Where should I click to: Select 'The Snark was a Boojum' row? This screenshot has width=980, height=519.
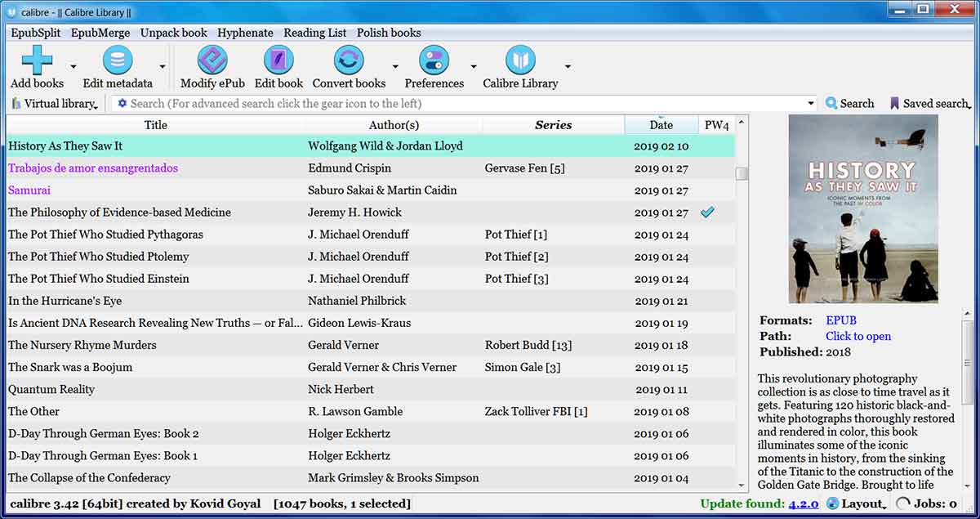[370, 367]
